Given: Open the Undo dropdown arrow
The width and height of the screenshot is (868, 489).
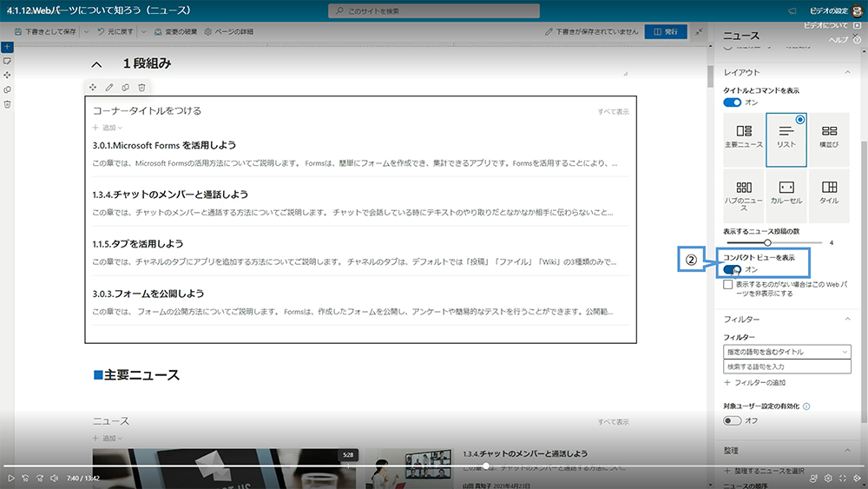Looking at the screenshot, I should pyautogui.click(x=144, y=31).
